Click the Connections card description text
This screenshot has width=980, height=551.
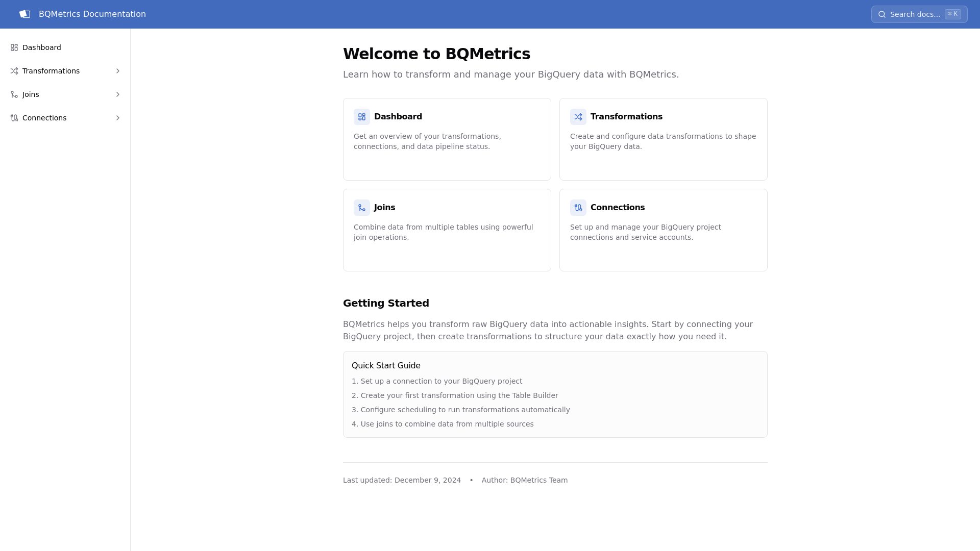tap(646, 232)
